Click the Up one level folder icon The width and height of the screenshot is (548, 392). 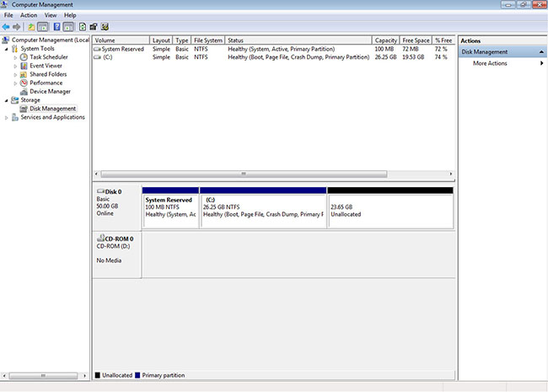pos(31,27)
